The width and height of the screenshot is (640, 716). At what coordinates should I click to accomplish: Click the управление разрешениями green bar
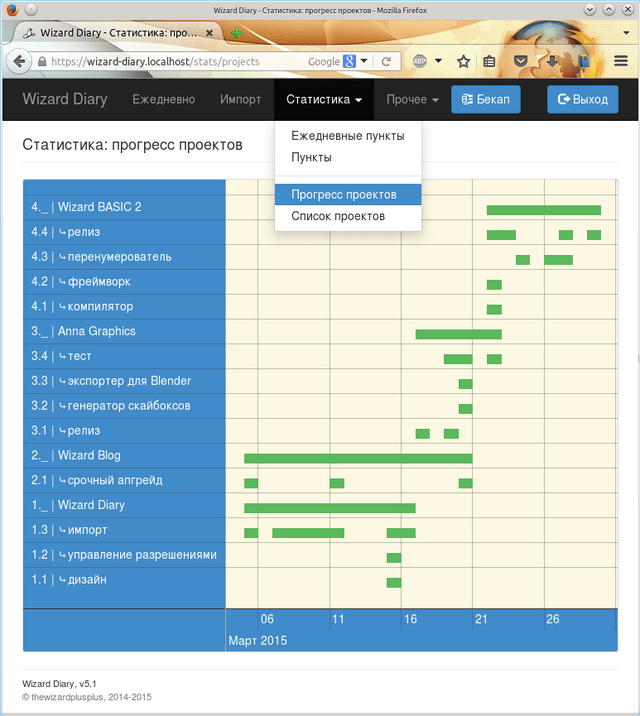point(394,558)
